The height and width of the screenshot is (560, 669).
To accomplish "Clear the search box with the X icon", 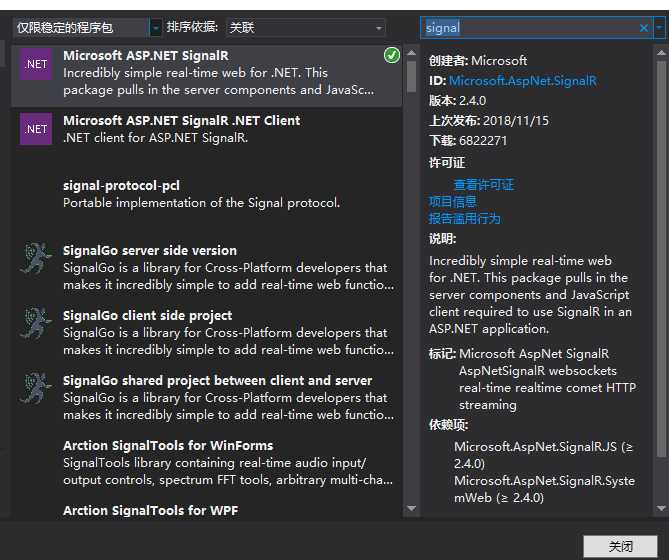I will click(644, 28).
